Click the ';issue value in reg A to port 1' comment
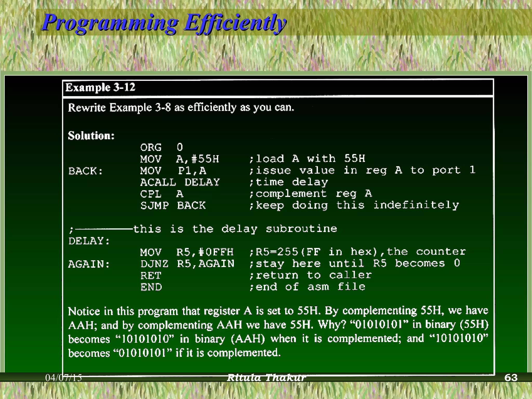This screenshot has height=399, width=532. pyautogui.click(x=362, y=170)
